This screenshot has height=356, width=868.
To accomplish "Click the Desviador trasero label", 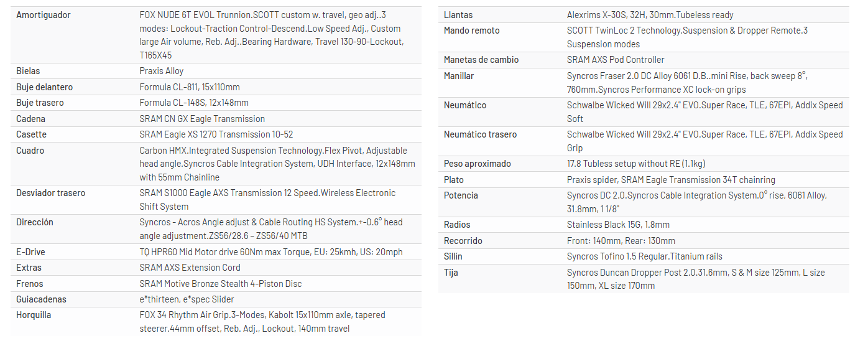I will coord(50,193).
